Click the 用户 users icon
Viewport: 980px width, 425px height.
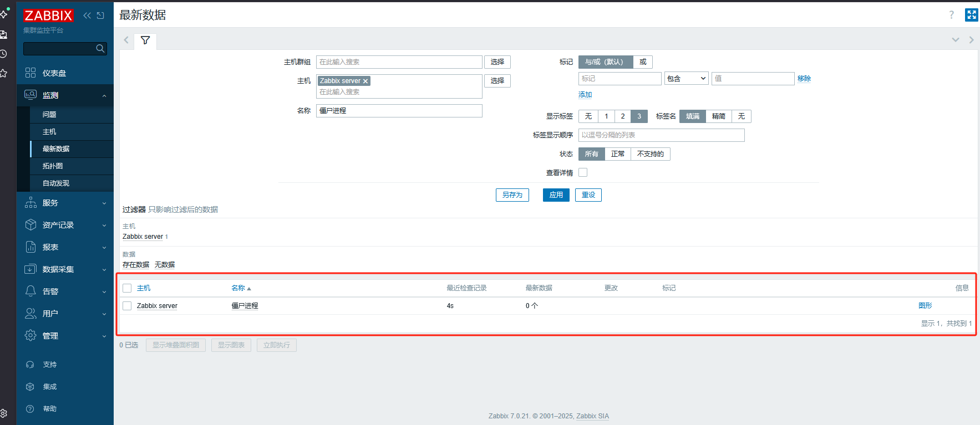[31, 314]
